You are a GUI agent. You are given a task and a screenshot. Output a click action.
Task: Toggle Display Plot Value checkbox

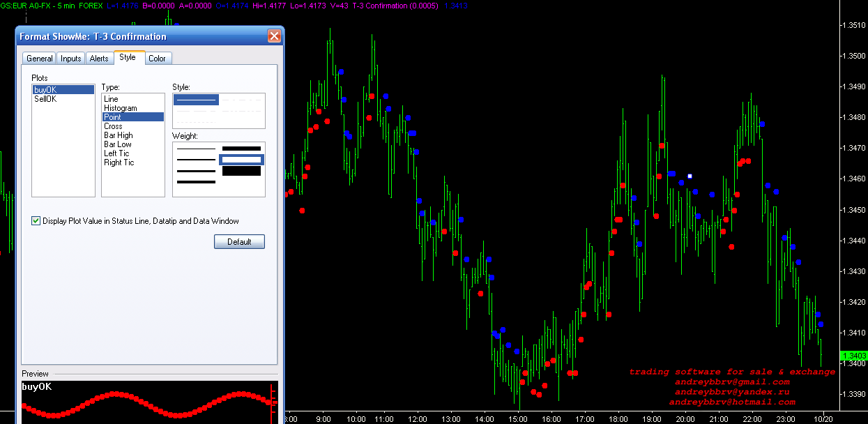pyautogui.click(x=36, y=221)
